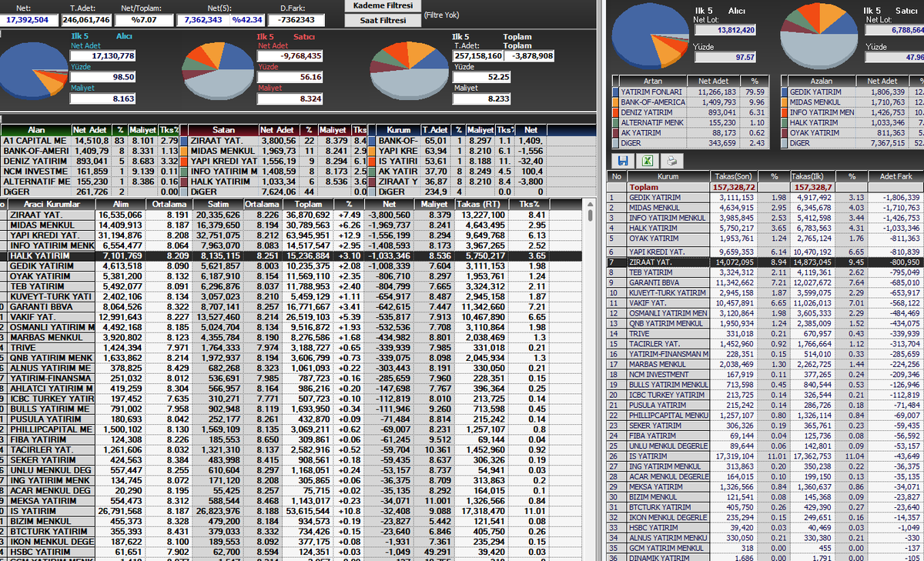
Task: Click right panel Net Lot field 13,812,420
Action: click(x=725, y=29)
